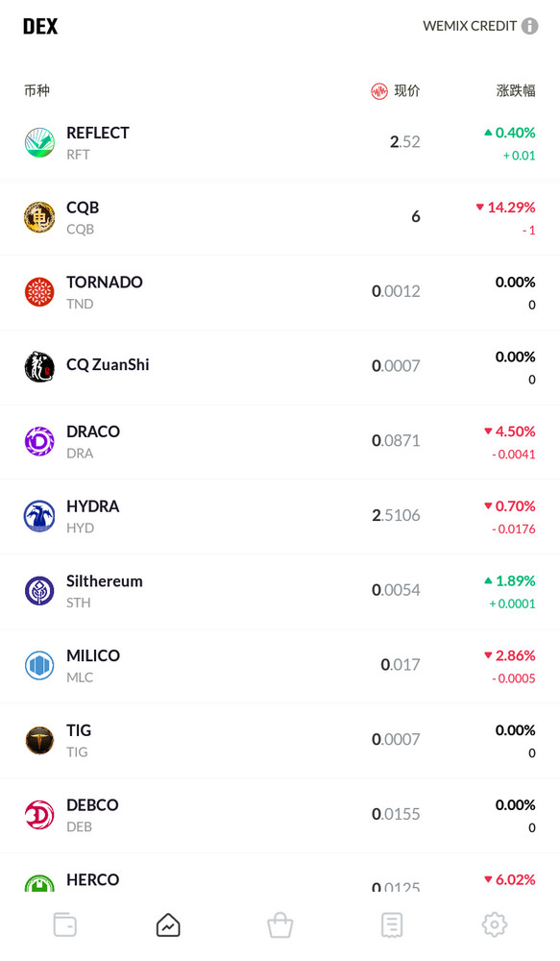The height and width of the screenshot is (961, 560).
Task: Tap the WEMIX CREDIT info icon
Action: [530, 26]
